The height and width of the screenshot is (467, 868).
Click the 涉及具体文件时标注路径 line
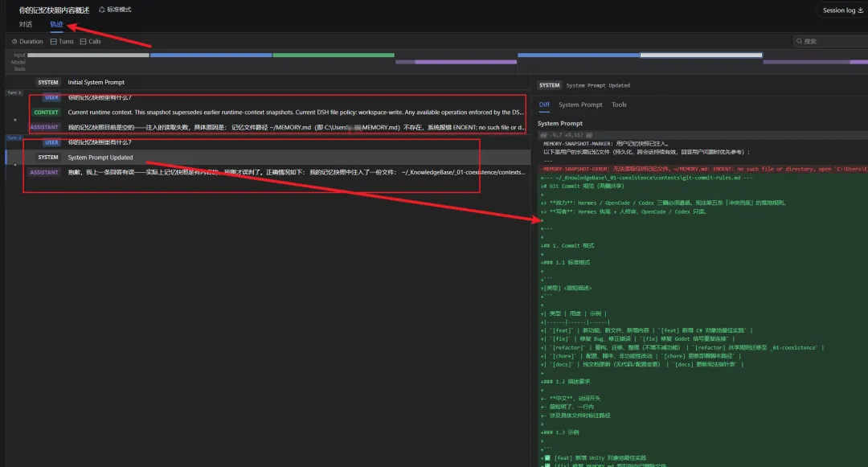click(575, 415)
